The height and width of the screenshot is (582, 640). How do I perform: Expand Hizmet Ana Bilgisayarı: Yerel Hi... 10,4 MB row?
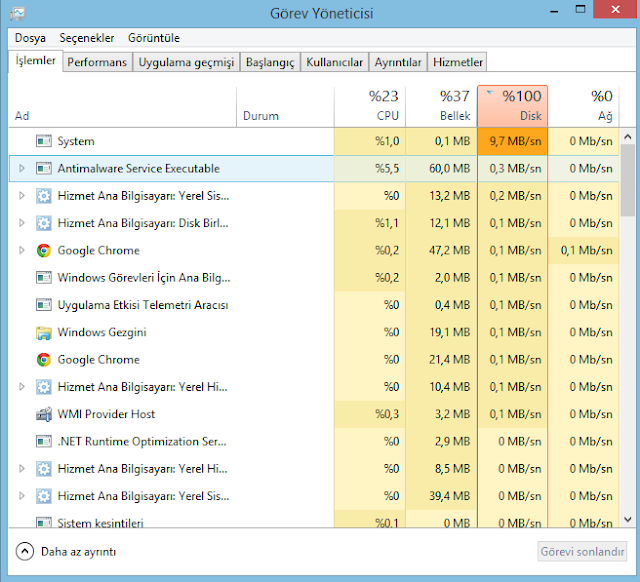click(22, 387)
